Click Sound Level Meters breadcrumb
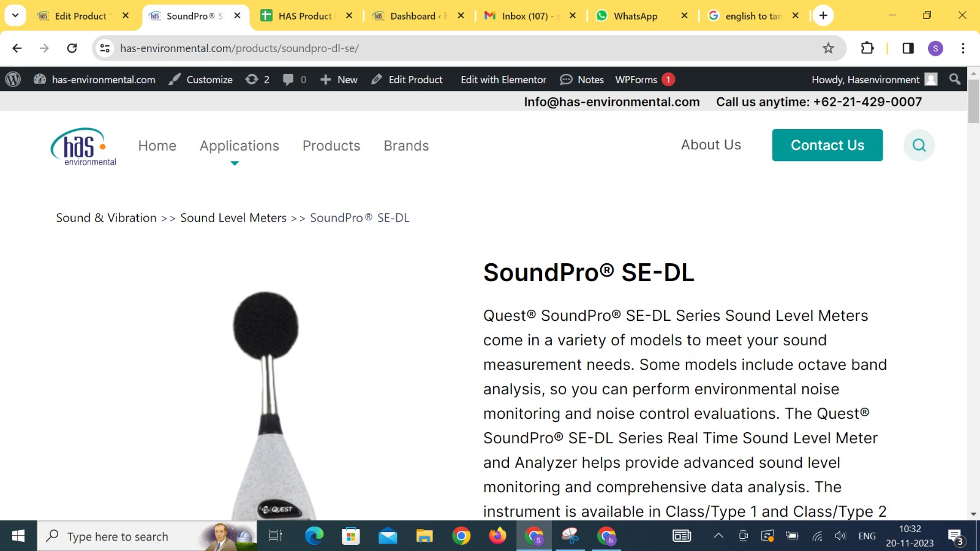The height and width of the screenshot is (551, 980). 233,217
